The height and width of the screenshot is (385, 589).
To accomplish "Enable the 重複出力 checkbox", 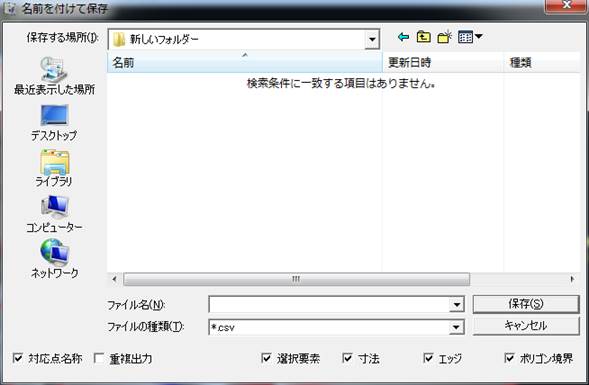I will coord(99,358).
